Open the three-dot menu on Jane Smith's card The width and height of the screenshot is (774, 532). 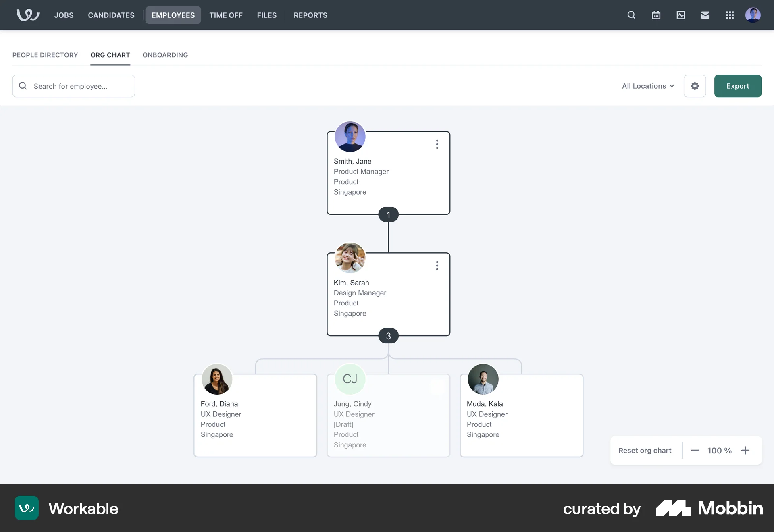click(437, 144)
